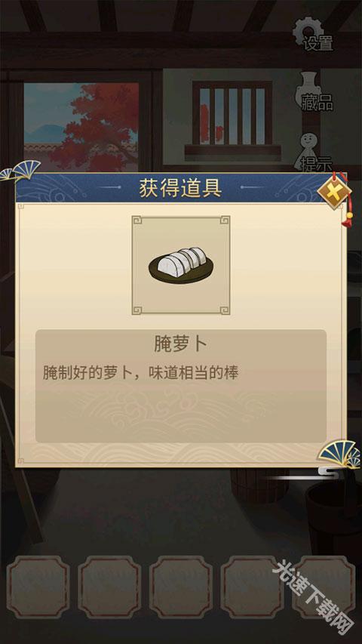
Task: Select the last inventory slot
Action: click(324, 587)
